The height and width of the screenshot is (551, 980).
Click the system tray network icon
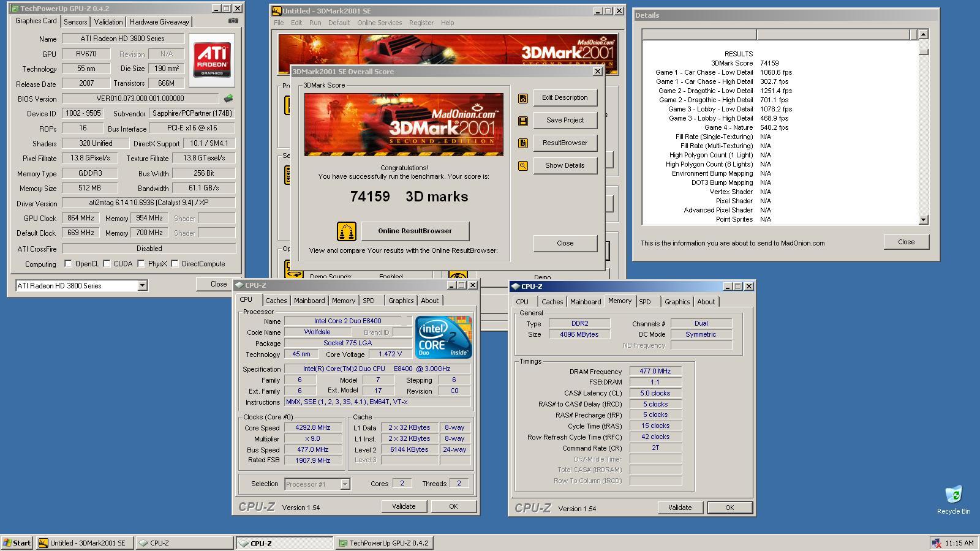tap(936, 543)
